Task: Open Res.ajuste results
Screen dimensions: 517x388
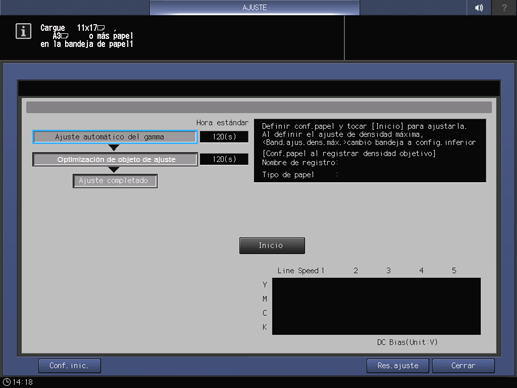Action: coord(398,366)
